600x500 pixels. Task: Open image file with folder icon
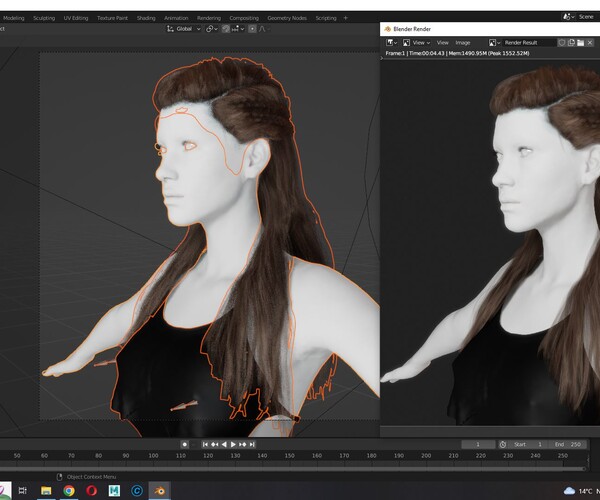pos(580,42)
